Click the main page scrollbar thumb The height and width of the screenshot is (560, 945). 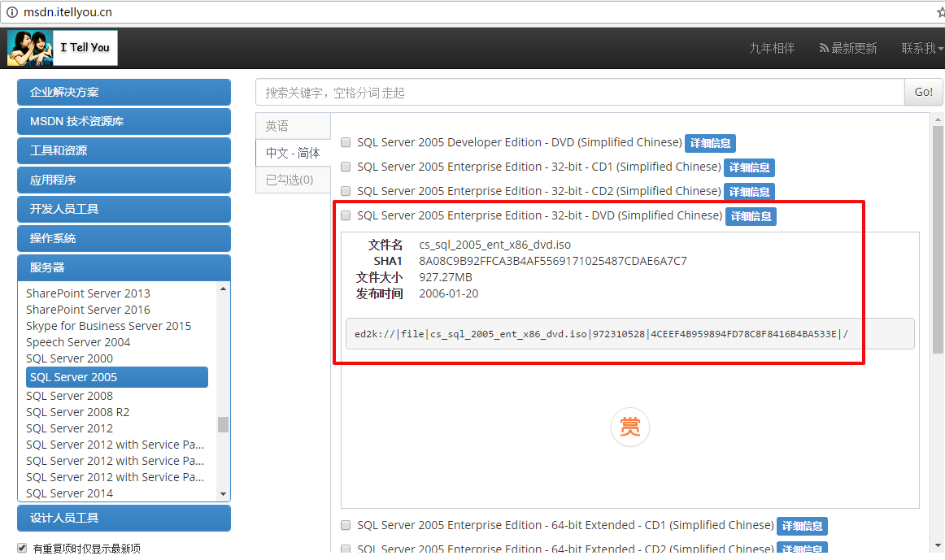point(938,241)
